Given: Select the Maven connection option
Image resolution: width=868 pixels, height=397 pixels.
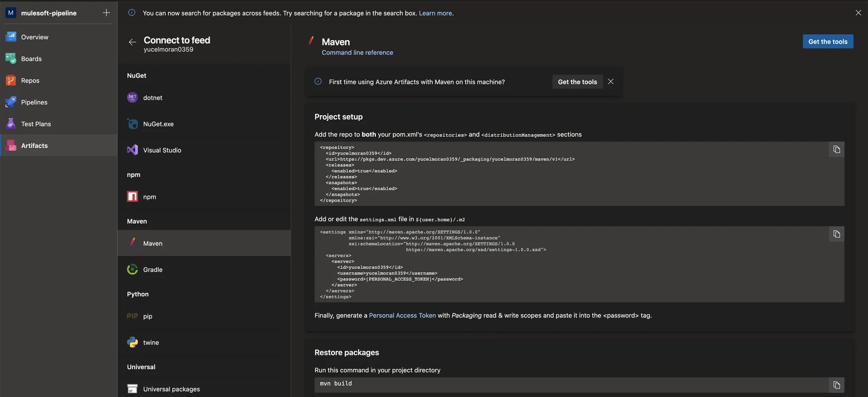Looking at the screenshot, I should coord(204,243).
